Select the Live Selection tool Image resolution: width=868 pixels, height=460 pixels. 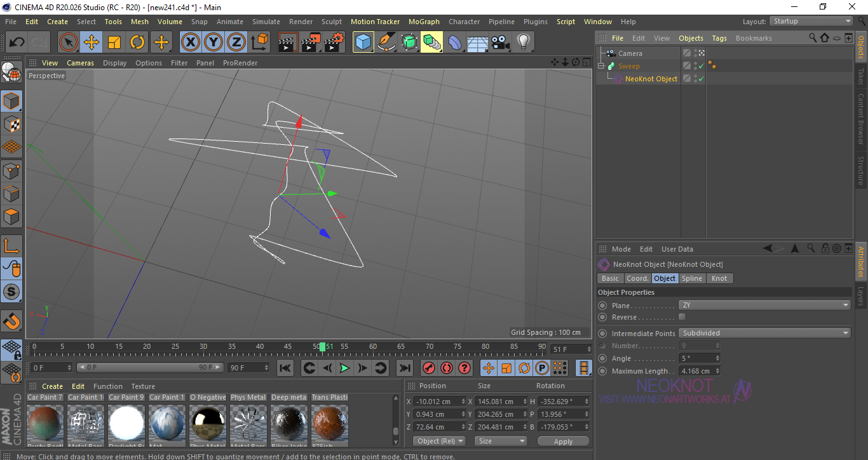69,43
